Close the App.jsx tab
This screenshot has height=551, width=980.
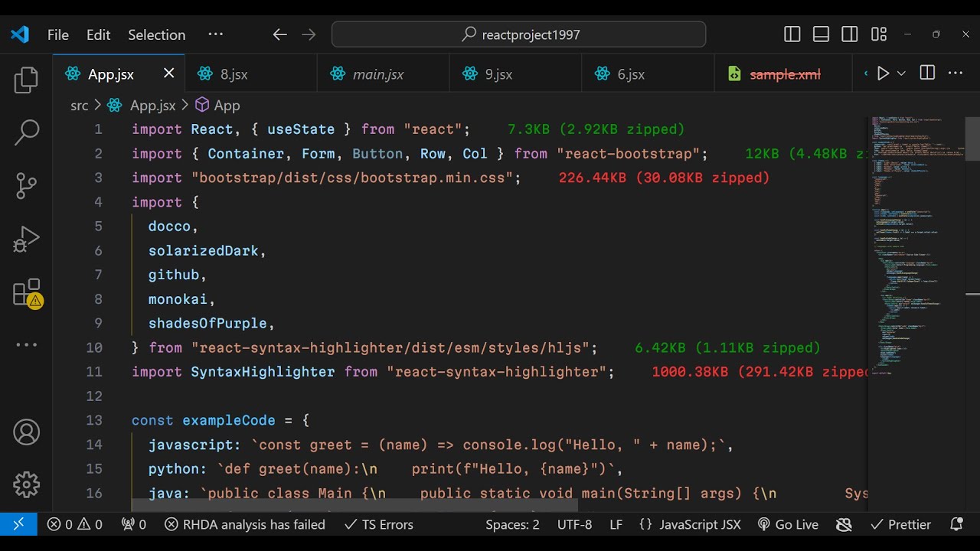click(x=168, y=73)
